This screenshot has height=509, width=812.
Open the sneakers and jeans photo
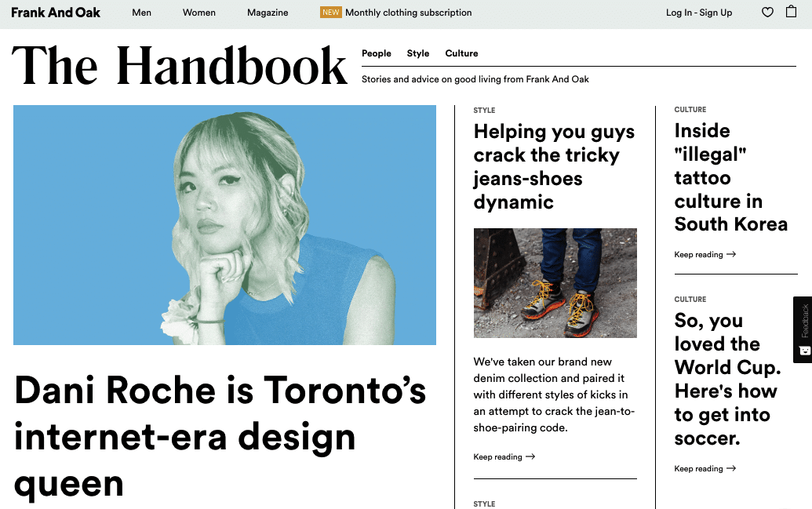(555, 283)
